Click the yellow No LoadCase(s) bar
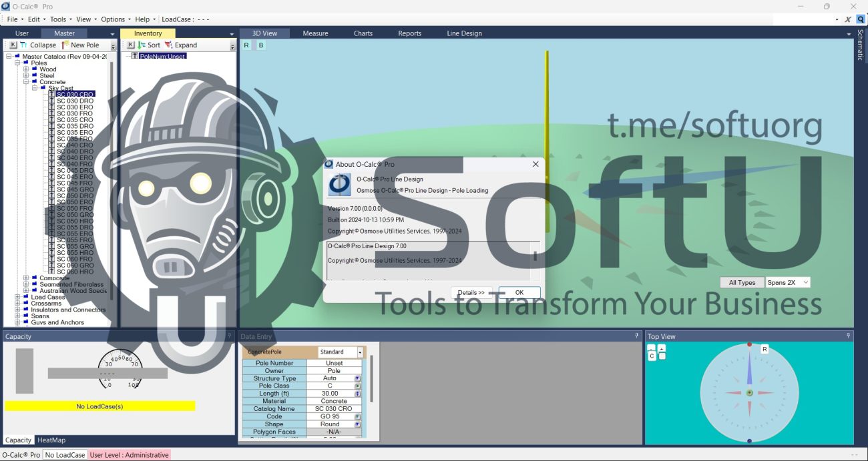The width and height of the screenshot is (868, 461). (99, 406)
